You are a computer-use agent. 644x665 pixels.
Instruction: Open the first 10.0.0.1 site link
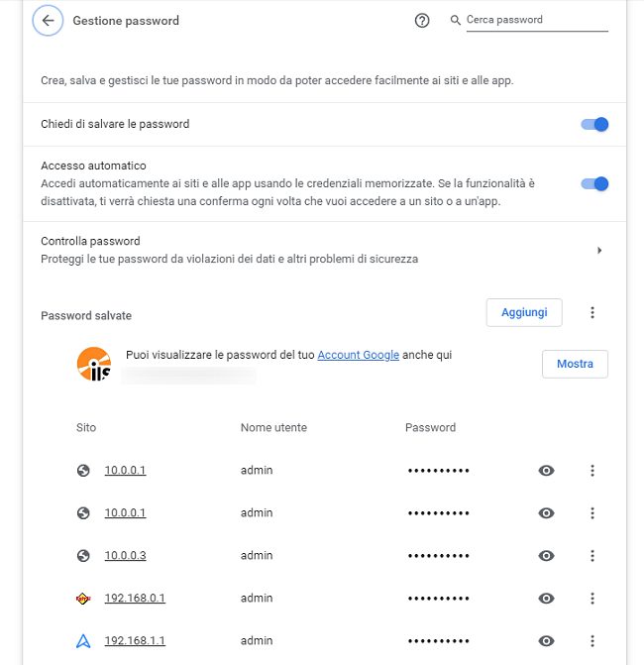tap(125, 471)
